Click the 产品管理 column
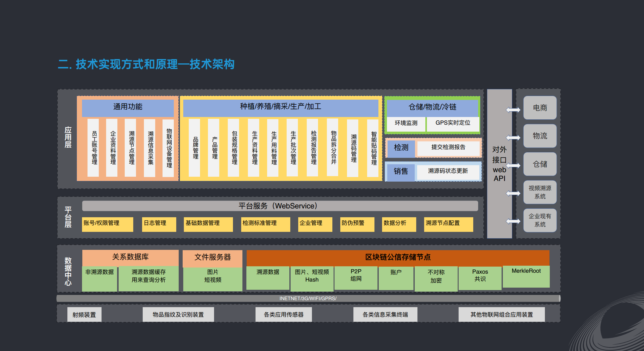Image resolution: width=644 pixels, height=351 pixels. pyautogui.click(x=213, y=148)
